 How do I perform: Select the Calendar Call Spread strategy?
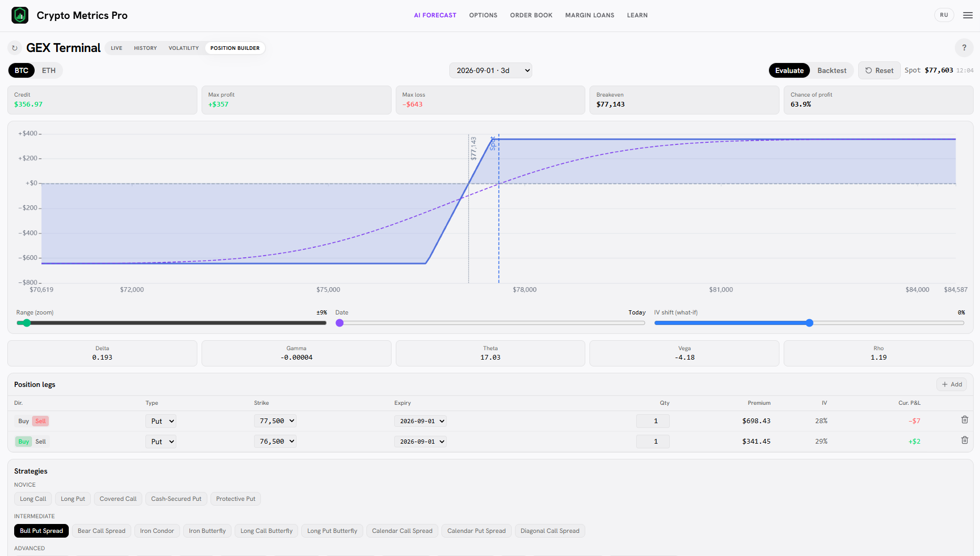click(x=402, y=531)
